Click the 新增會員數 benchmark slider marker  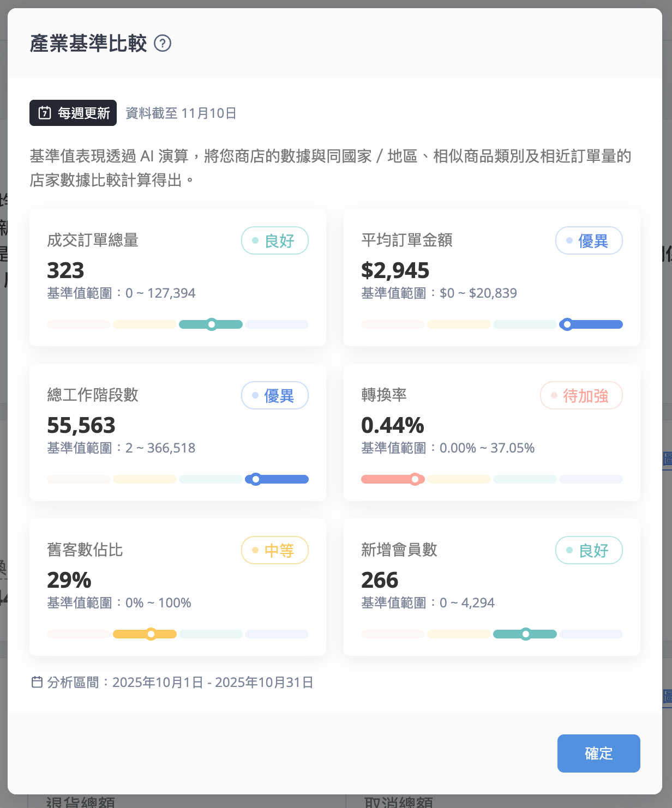526,634
